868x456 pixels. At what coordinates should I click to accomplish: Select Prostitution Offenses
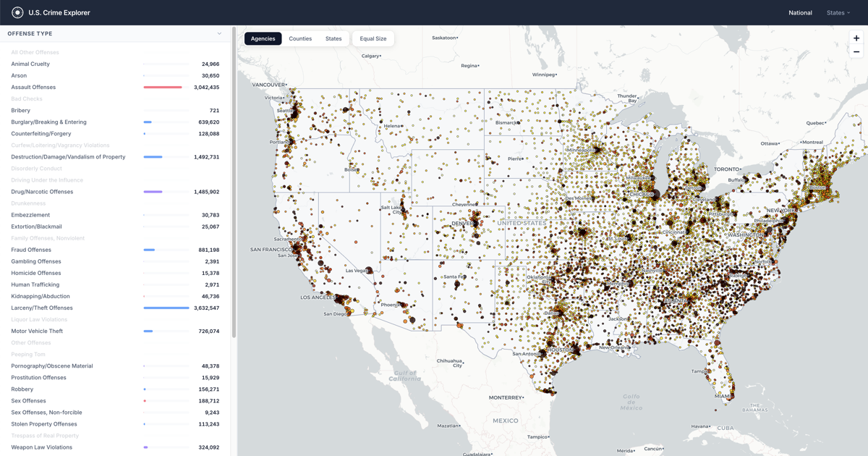tap(115, 377)
